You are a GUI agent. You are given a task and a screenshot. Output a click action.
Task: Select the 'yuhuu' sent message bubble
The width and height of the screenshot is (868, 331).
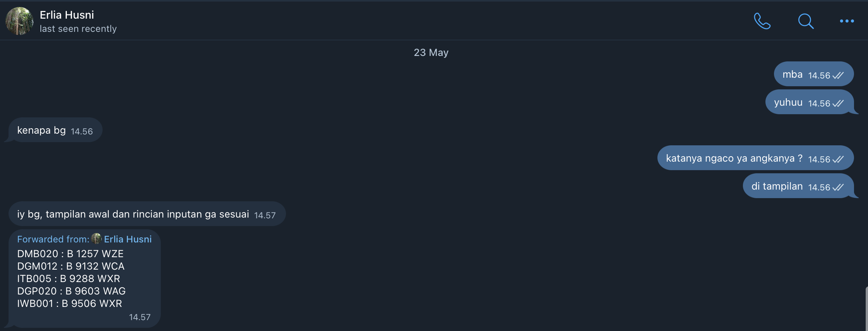(809, 102)
